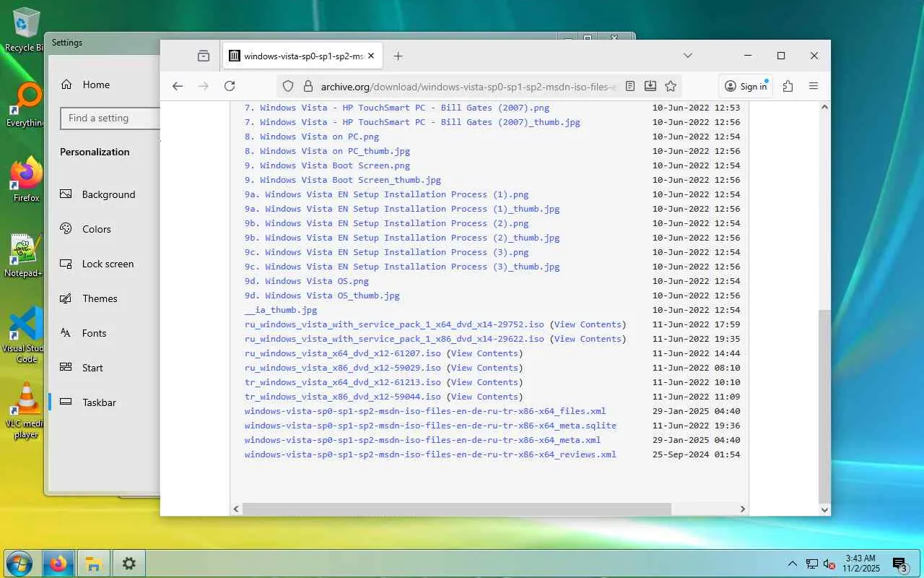
Task: Go back with the browser back arrow
Action: point(178,86)
